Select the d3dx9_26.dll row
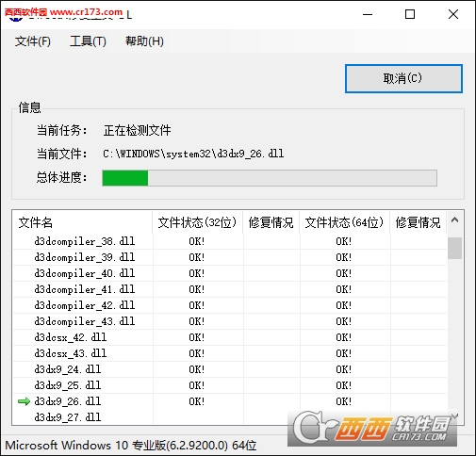This screenshot has height=456, width=476. coord(230,401)
